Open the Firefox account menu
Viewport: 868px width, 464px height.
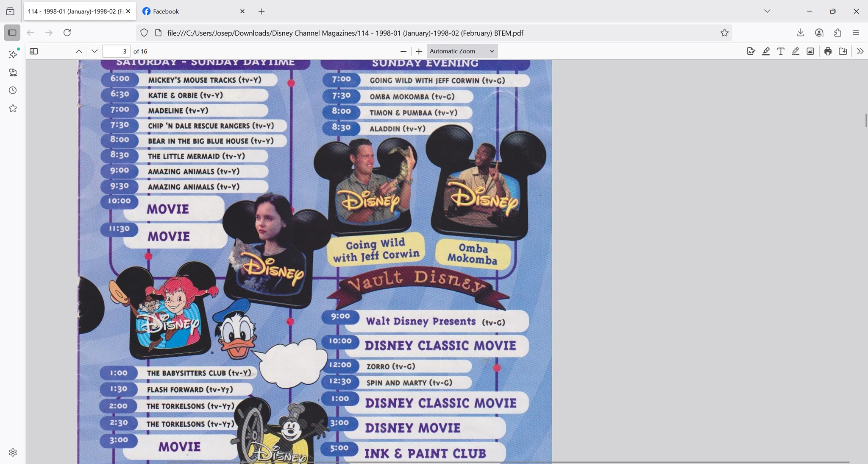819,33
